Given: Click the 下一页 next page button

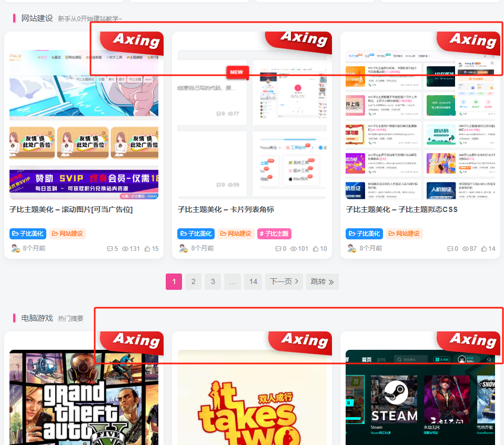Looking at the screenshot, I should pos(284,281).
